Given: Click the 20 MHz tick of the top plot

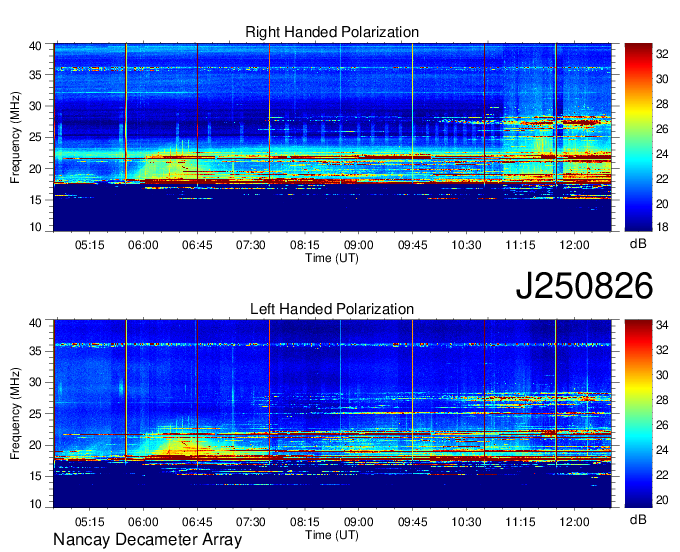Looking at the screenshot, I should (x=35, y=169).
